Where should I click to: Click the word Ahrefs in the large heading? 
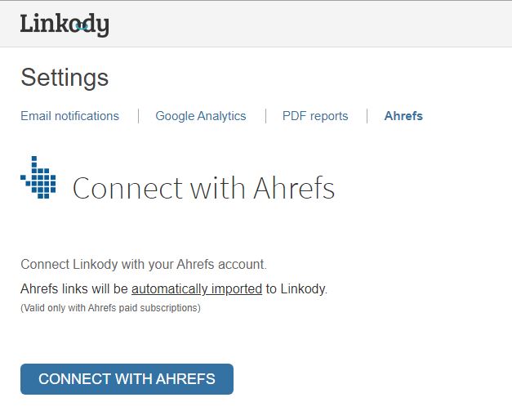294,188
